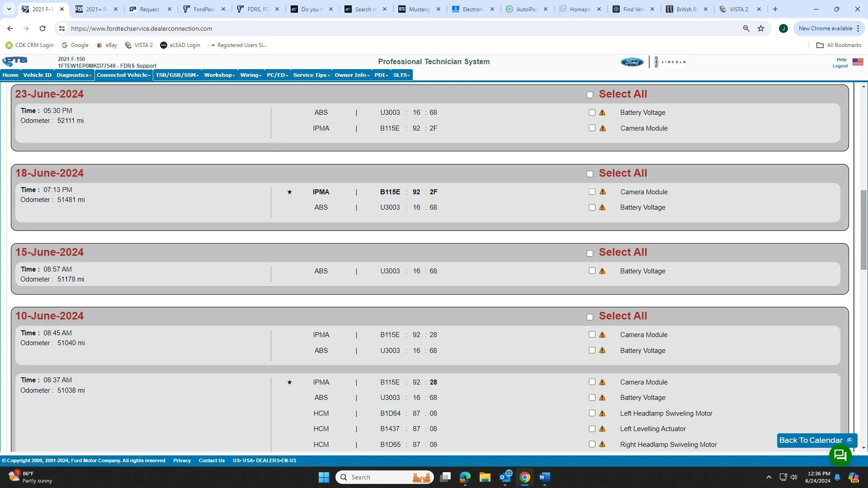
Task: Click the US flag language icon
Action: pyautogui.click(x=858, y=62)
